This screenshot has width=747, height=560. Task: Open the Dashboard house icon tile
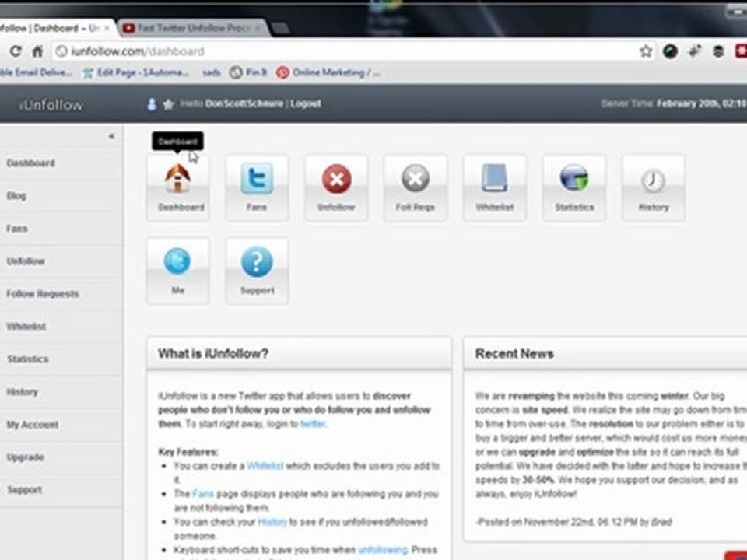[x=177, y=187]
